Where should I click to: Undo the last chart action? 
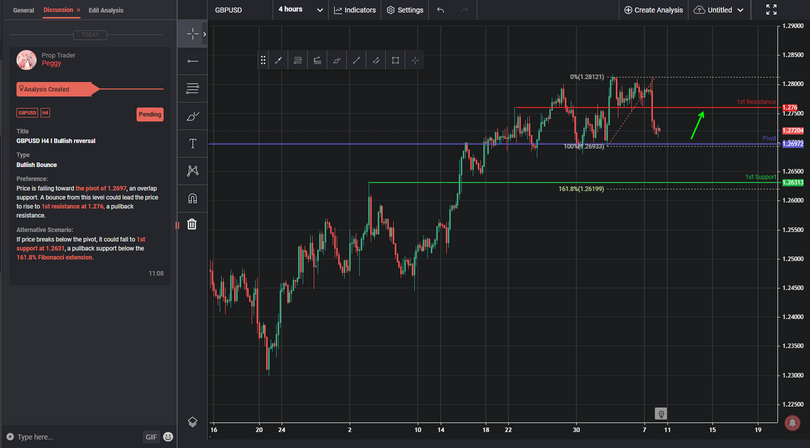point(440,10)
